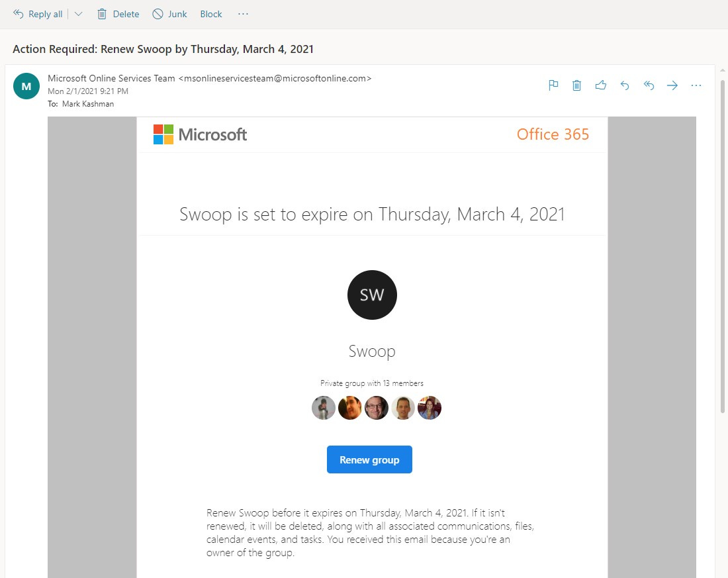
Task: Click the Office 365 text
Action: 553,134
